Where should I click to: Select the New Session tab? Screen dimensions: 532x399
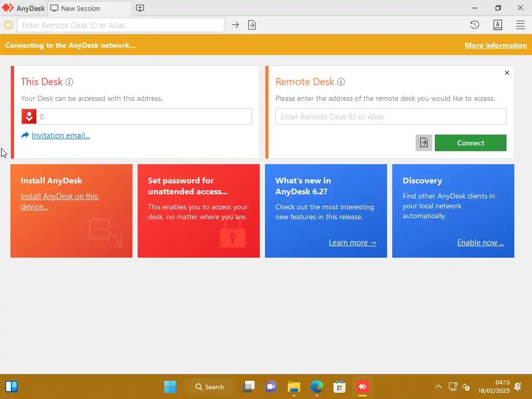pos(89,8)
